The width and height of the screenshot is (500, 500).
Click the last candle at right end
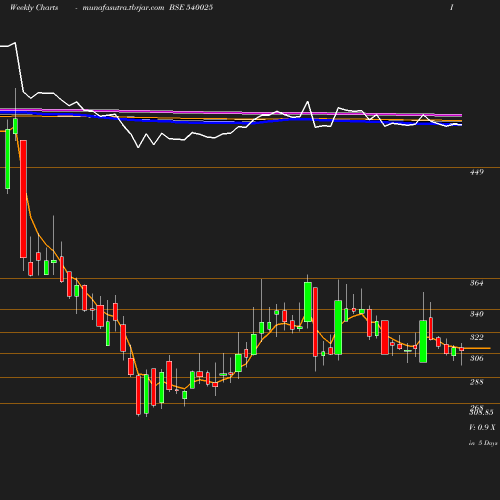[x=462, y=349]
